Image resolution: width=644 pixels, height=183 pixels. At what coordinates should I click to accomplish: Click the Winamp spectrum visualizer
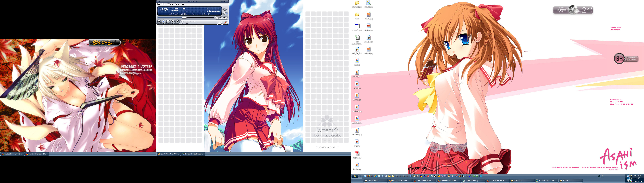tap(213, 10)
